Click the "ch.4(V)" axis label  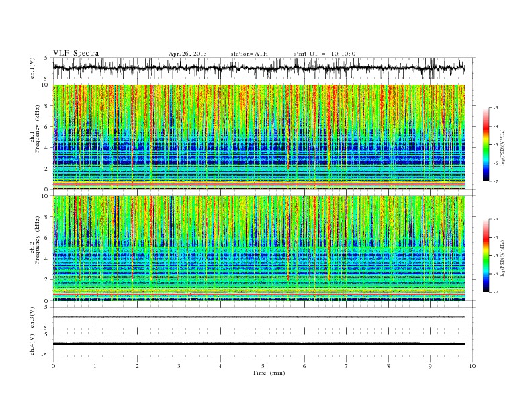(32, 345)
